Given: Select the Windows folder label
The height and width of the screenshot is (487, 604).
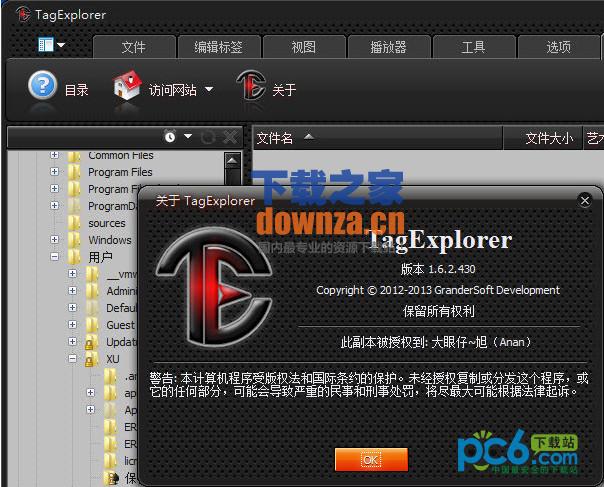Looking at the screenshot, I should (110, 240).
